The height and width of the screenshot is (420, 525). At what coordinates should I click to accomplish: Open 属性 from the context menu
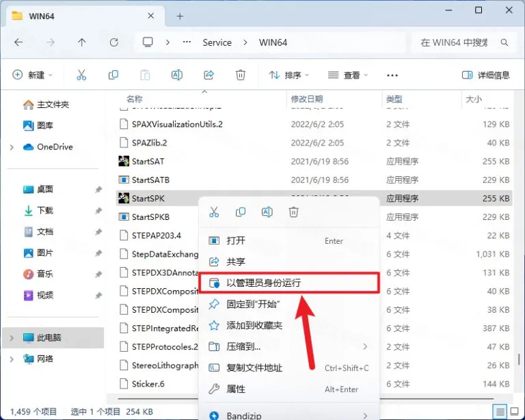[x=288, y=389]
